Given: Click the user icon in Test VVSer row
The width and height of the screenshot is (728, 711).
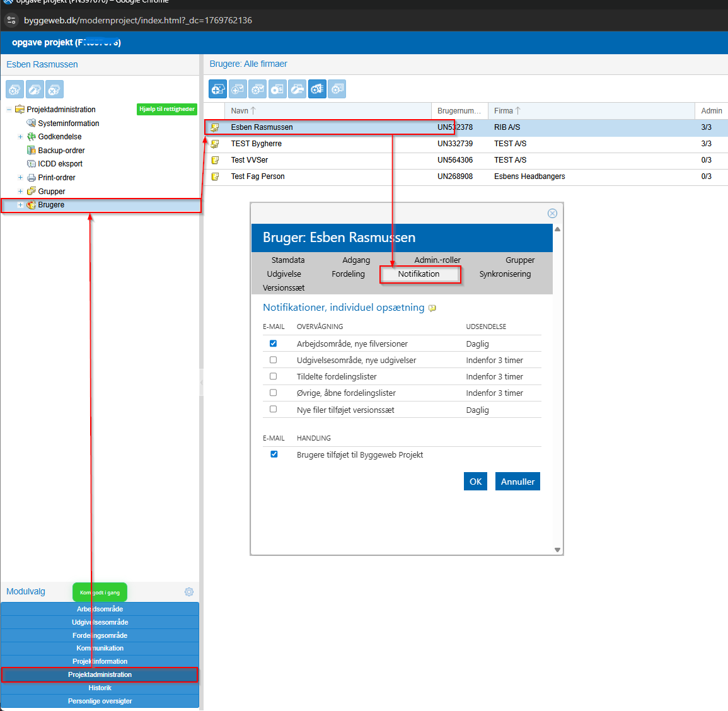Looking at the screenshot, I should [x=215, y=160].
